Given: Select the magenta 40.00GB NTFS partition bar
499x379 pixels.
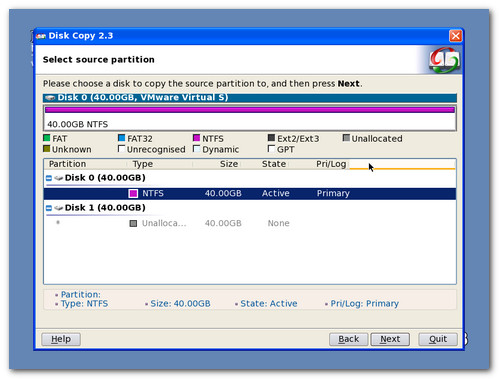Looking at the screenshot, I should 250,110.
